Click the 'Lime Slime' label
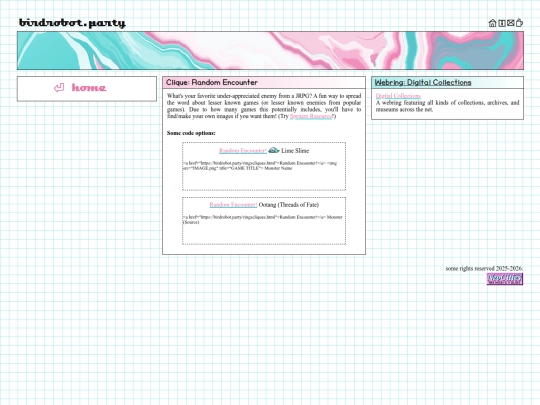Image resolution: width=540 pixels, height=405 pixels. click(295, 150)
